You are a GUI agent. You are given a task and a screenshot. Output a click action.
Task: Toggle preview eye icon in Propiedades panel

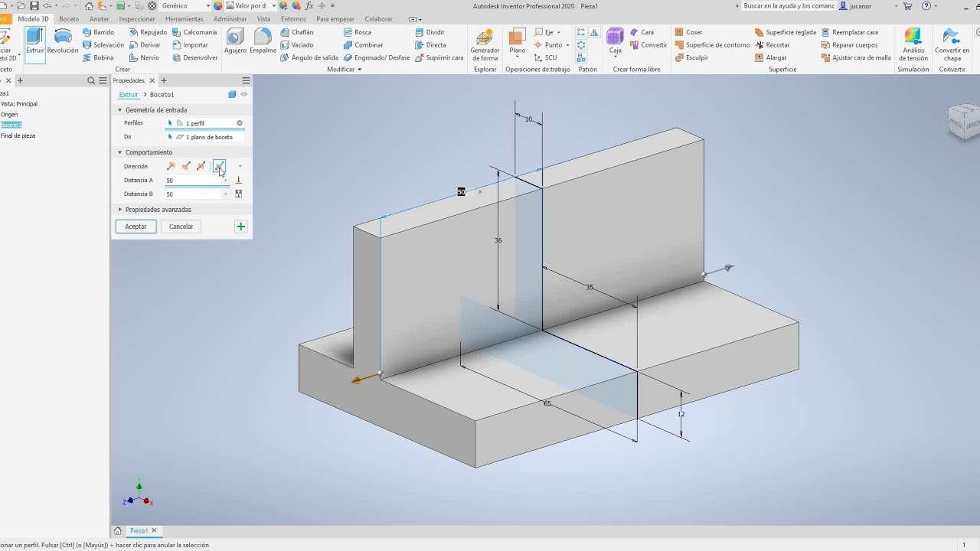pos(244,95)
